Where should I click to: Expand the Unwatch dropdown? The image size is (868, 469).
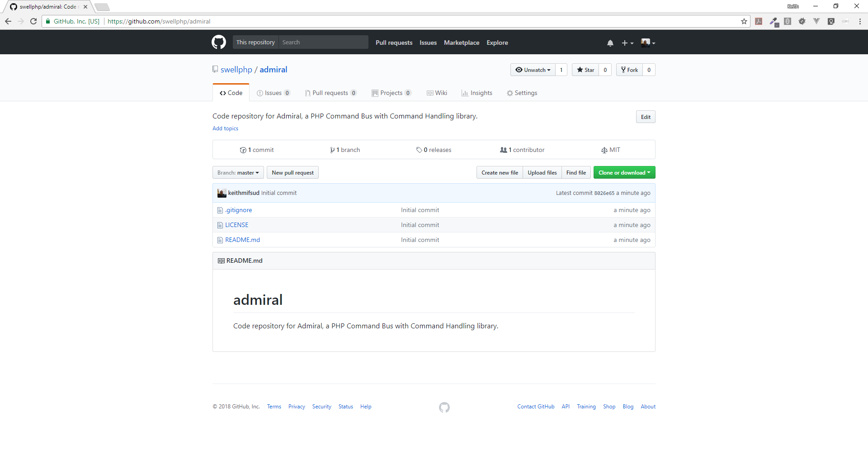(533, 70)
